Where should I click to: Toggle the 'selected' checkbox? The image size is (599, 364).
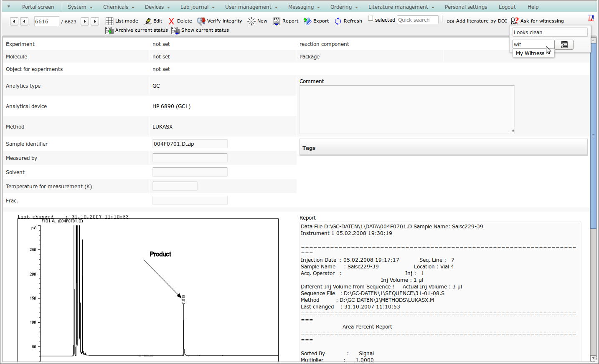point(370,18)
